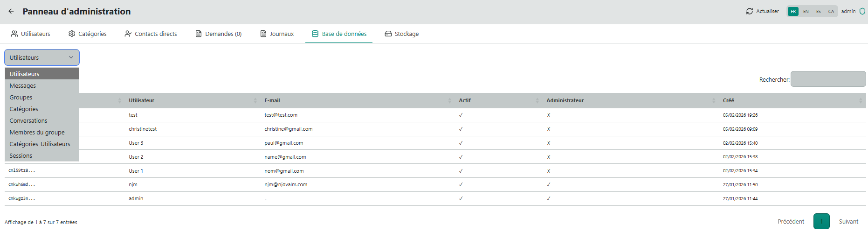Click the back arrow icon

(x=11, y=11)
